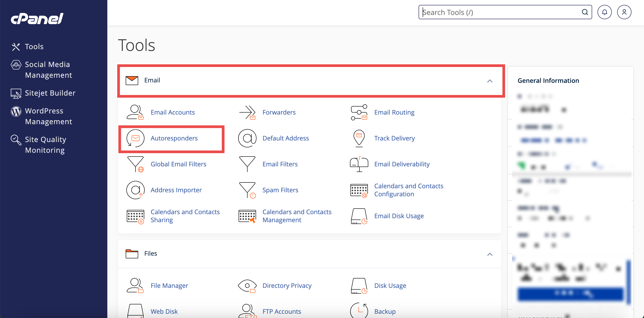The image size is (644, 318).
Task: Open Tools in the sidebar
Action: click(34, 46)
